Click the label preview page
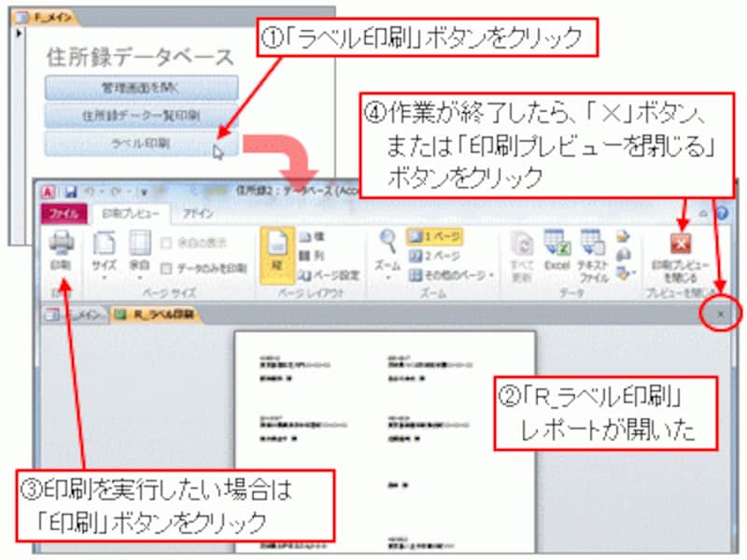Image resolution: width=747 pixels, height=560 pixels. point(385,441)
